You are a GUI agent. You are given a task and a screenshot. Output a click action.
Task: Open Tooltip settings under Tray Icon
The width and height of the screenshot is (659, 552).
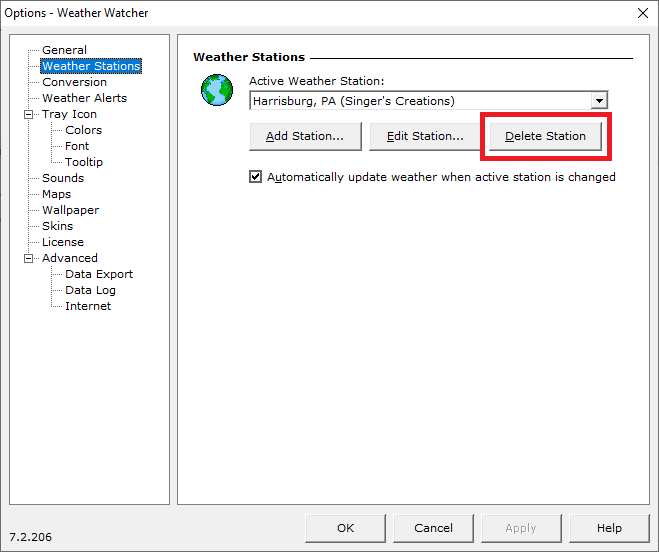(84, 162)
